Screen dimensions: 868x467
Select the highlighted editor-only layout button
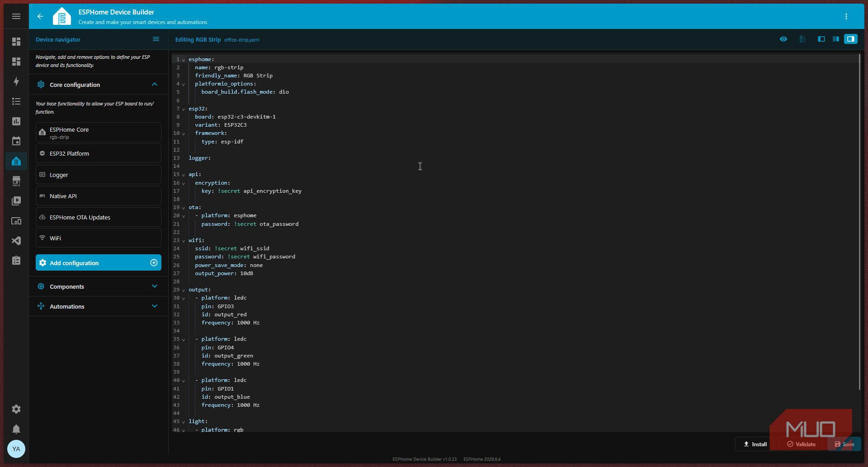click(x=851, y=39)
